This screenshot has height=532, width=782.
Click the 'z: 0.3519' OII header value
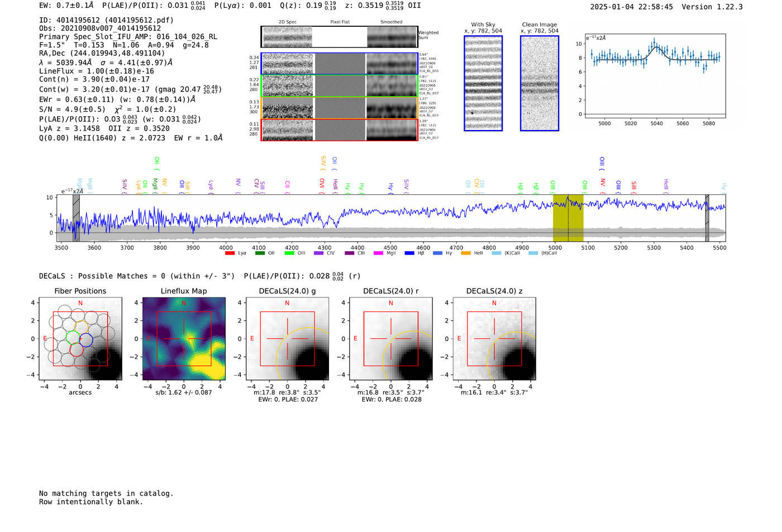(383, 6)
